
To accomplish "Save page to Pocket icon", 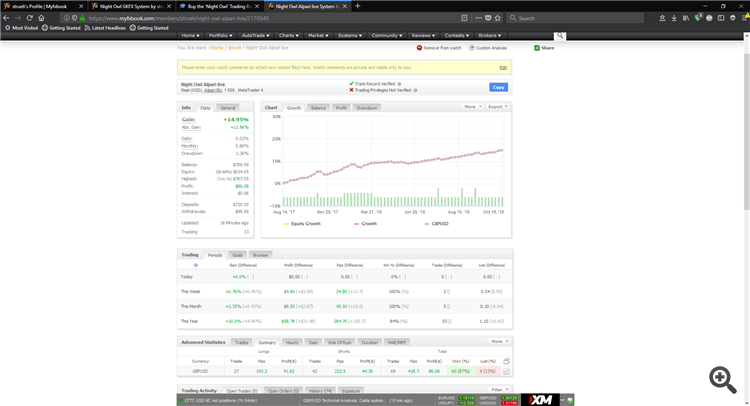I will [488, 18].
